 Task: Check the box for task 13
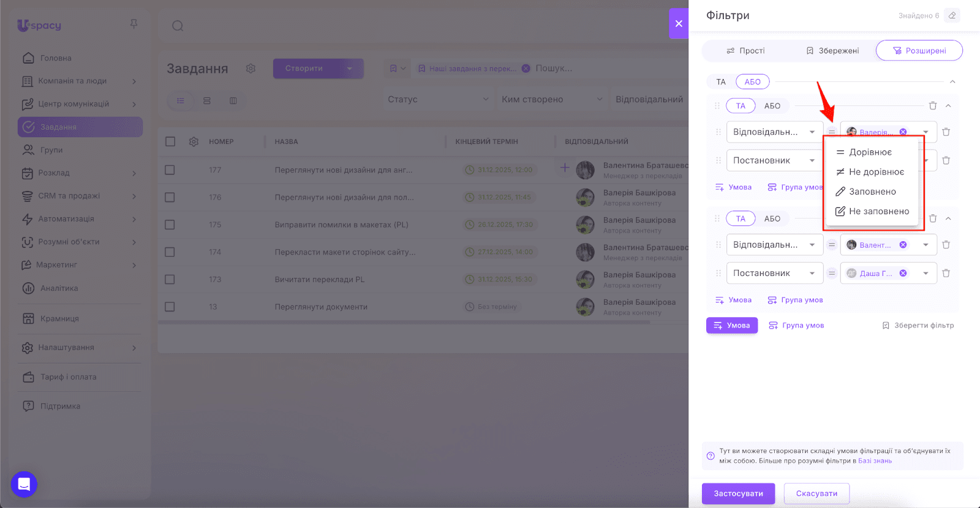click(x=170, y=307)
